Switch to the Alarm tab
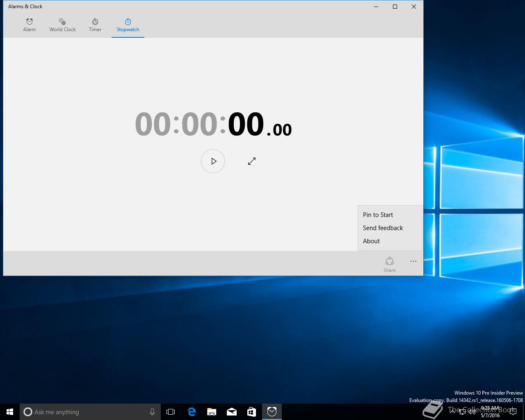 click(30, 25)
